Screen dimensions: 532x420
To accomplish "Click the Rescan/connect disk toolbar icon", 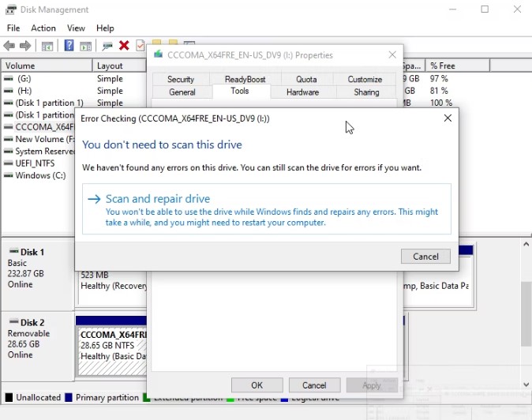I will (107, 46).
